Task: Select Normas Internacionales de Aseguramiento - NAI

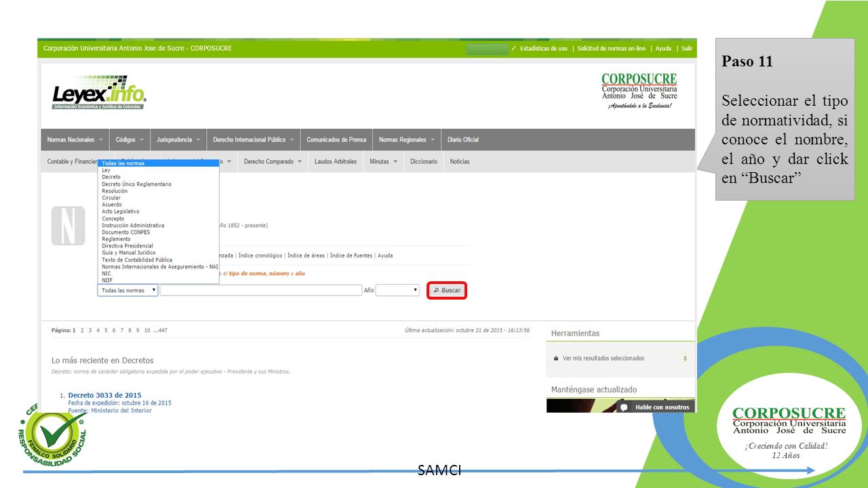Action: (x=158, y=266)
